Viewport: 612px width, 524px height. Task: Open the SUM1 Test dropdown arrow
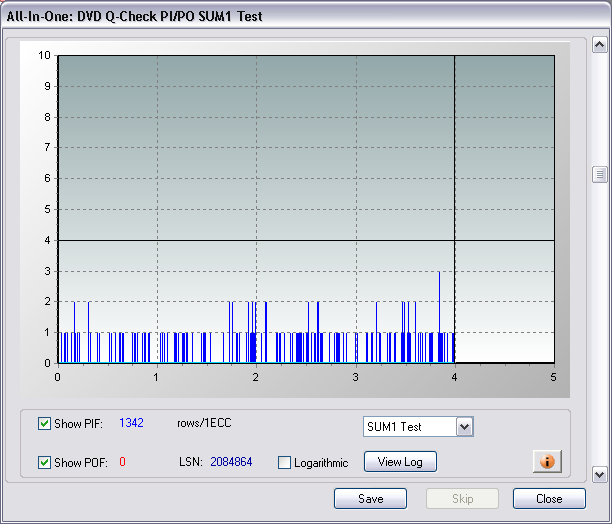[x=464, y=426]
